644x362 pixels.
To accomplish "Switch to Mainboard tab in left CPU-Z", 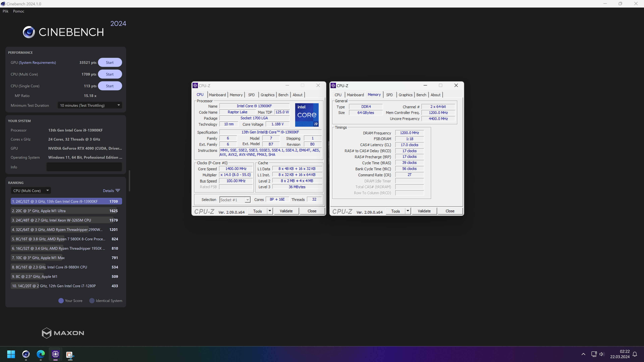I will [217, 95].
